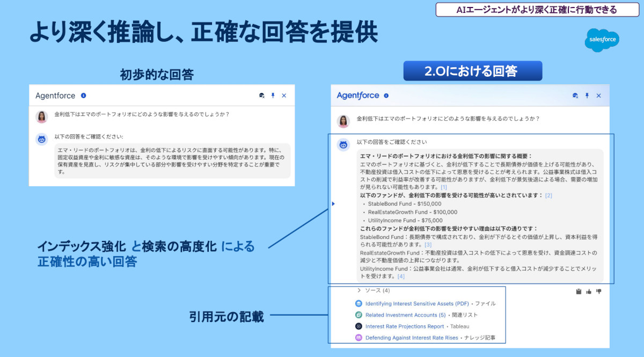Click the left panel response message bubble
Image resolution: width=644 pixels, height=357 pixels.
pos(172,161)
